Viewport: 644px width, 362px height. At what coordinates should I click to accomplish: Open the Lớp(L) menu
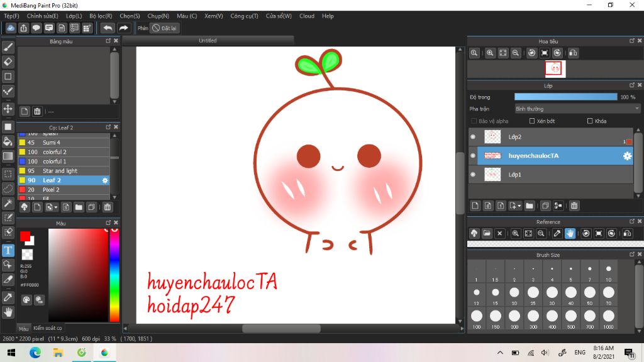74,16
